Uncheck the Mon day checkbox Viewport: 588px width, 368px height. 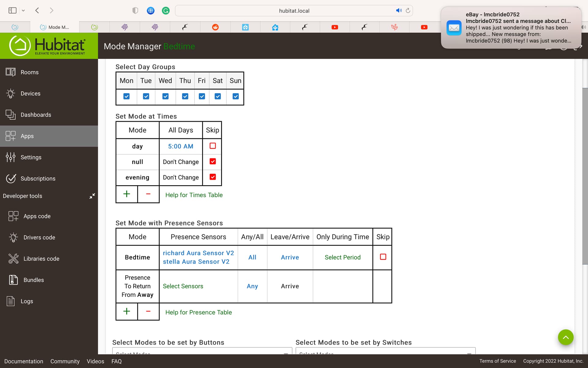point(126,96)
